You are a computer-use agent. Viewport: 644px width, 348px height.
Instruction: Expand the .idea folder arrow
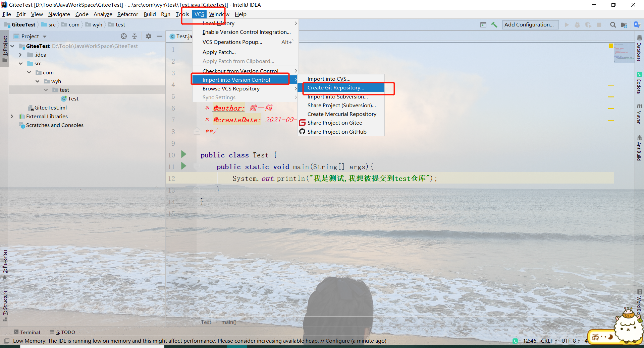[x=20, y=55]
